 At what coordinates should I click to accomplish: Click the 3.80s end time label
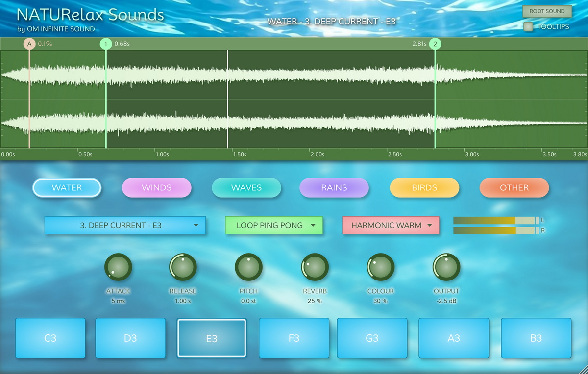(x=580, y=154)
